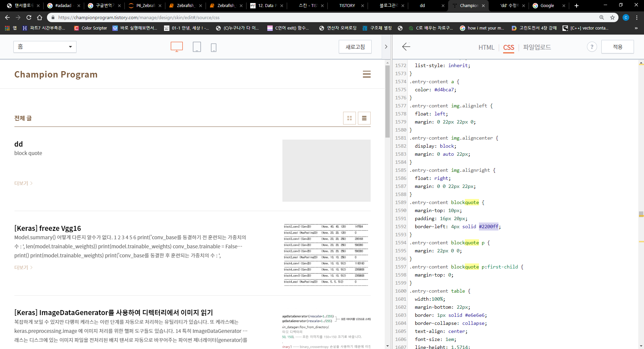Click 더보기 under the dd post

pos(23,183)
